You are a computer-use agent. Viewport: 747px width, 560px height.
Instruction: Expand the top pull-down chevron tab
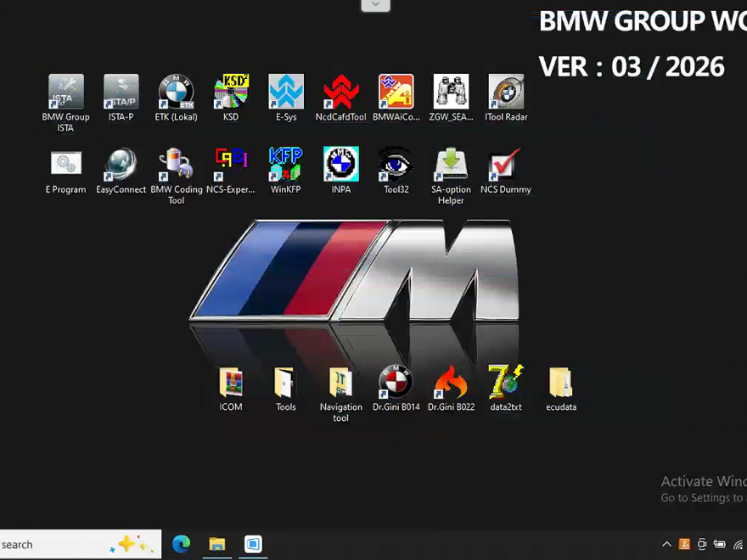coord(375,5)
